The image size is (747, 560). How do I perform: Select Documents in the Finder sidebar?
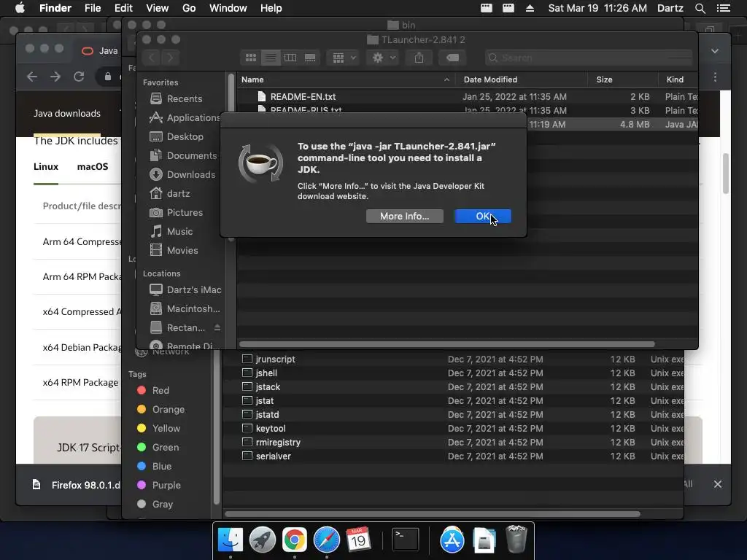coord(183,156)
